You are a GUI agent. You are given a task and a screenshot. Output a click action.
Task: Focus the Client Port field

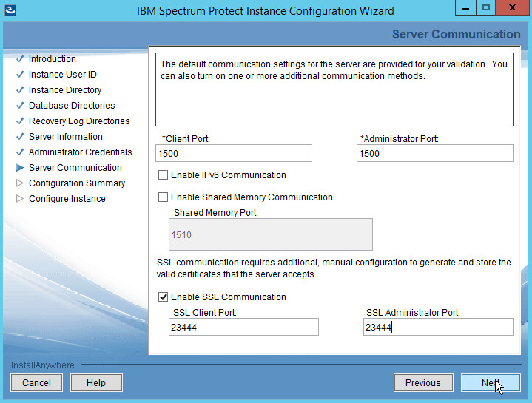234,153
